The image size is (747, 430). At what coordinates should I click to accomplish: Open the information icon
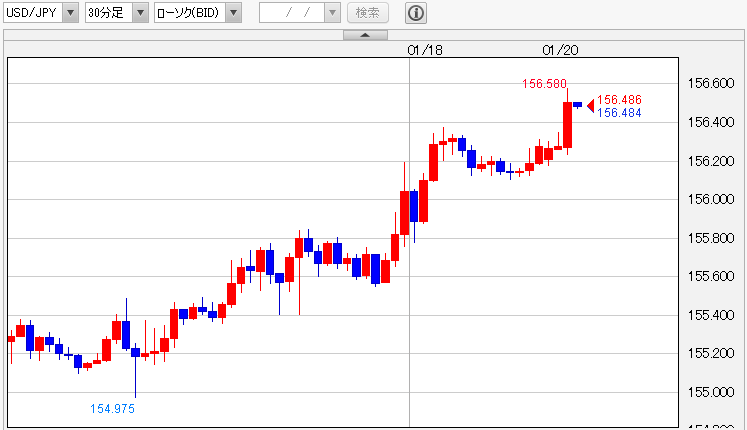pos(415,13)
